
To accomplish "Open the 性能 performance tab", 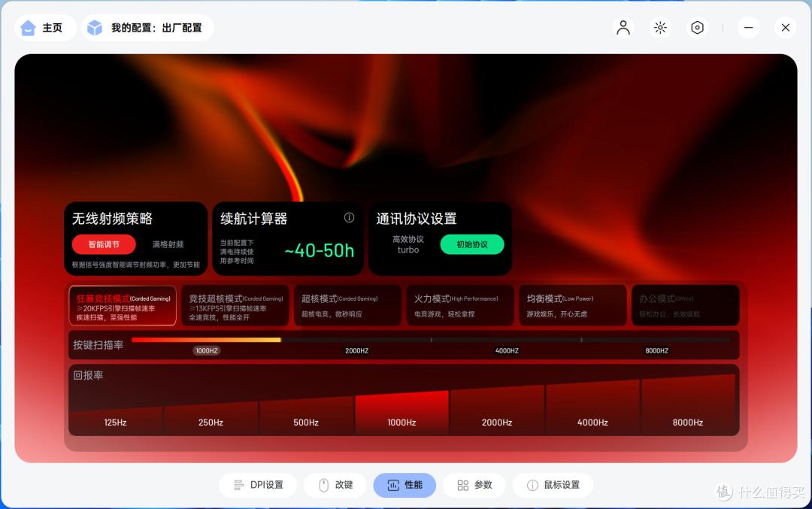I will tap(404, 485).
